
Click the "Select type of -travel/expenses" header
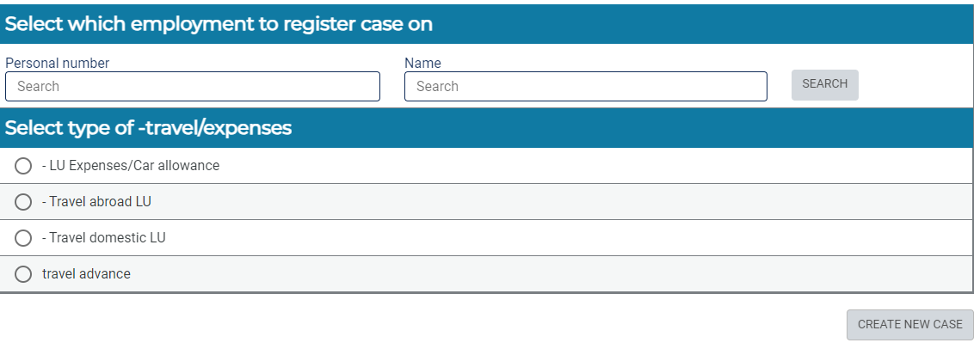click(149, 128)
